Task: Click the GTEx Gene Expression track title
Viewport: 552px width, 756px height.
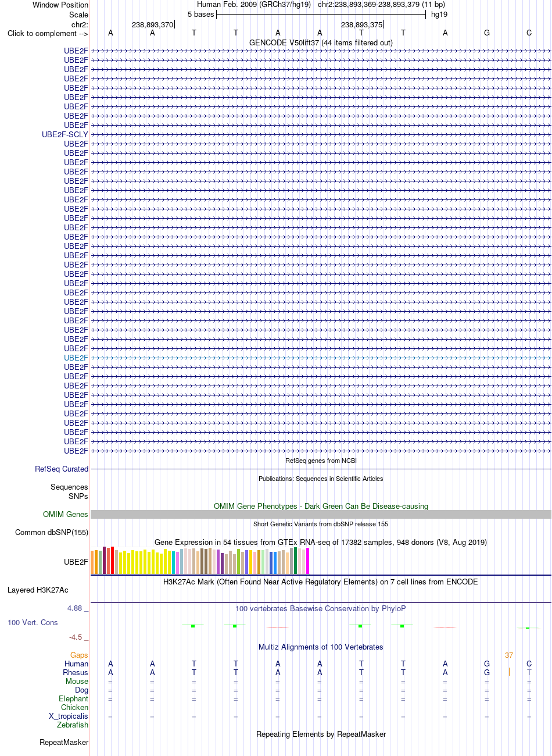Action: click(321, 542)
